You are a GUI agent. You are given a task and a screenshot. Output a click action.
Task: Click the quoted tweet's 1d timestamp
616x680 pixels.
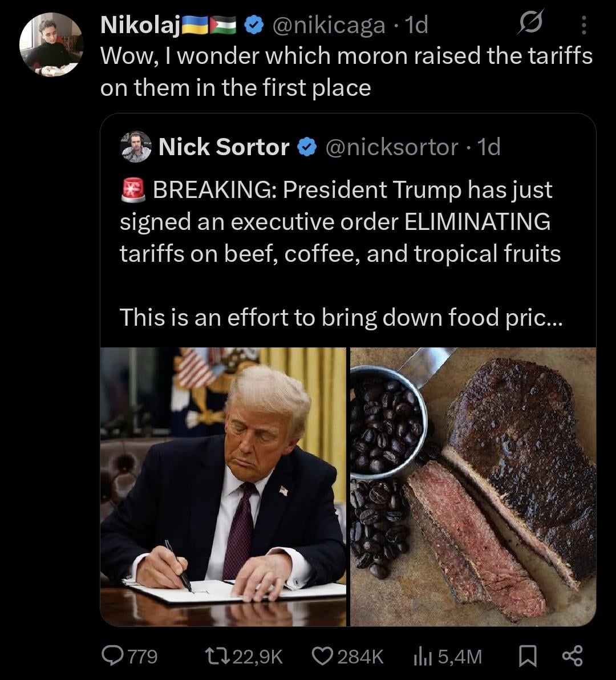coord(488,148)
